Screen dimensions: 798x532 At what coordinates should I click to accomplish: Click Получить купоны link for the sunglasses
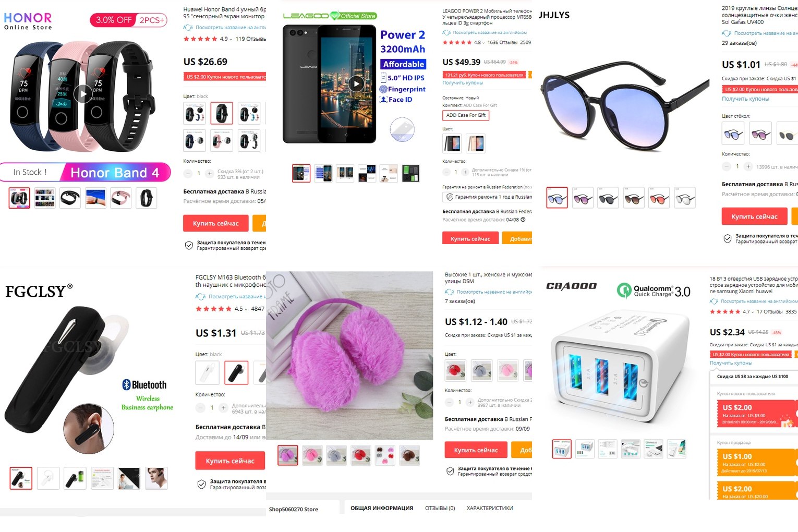tap(745, 99)
